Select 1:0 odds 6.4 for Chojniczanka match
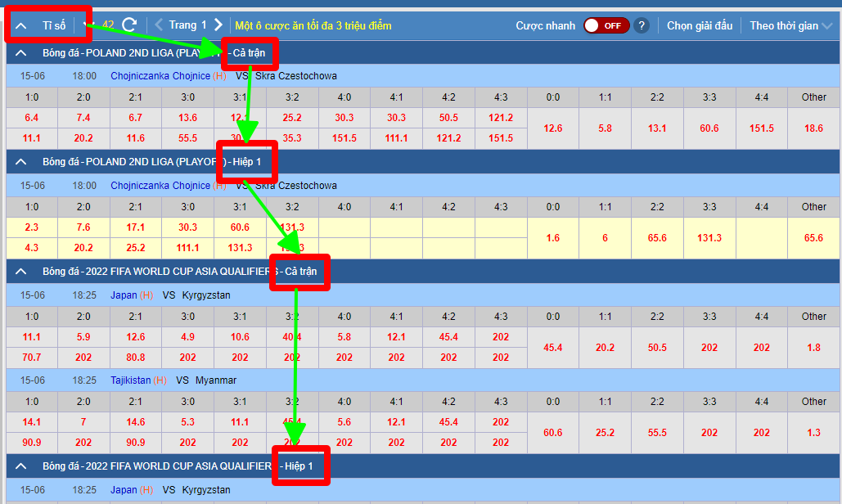842x504 pixels. pos(32,118)
